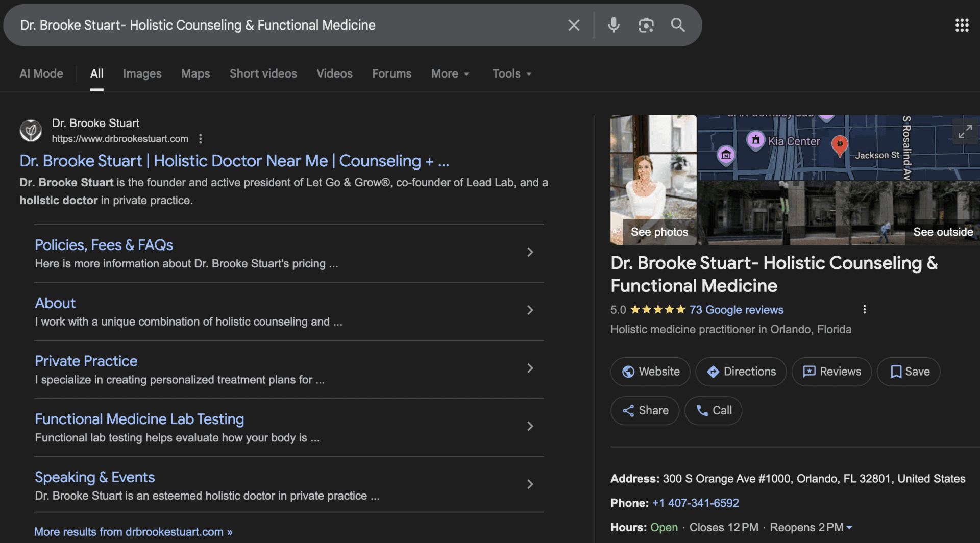The height and width of the screenshot is (543, 980).
Task: Switch to the Maps tab
Action: click(x=195, y=73)
